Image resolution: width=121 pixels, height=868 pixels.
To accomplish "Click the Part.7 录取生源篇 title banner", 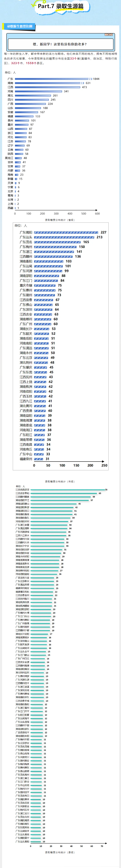I will pyautogui.click(x=61, y=6).
